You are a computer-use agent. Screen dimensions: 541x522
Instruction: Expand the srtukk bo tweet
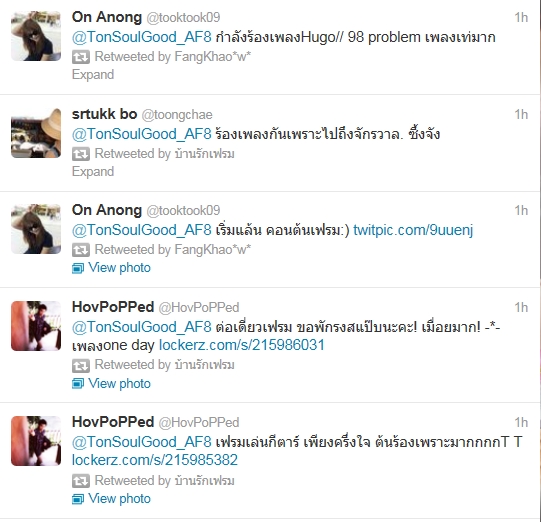[x=93, y=171]
